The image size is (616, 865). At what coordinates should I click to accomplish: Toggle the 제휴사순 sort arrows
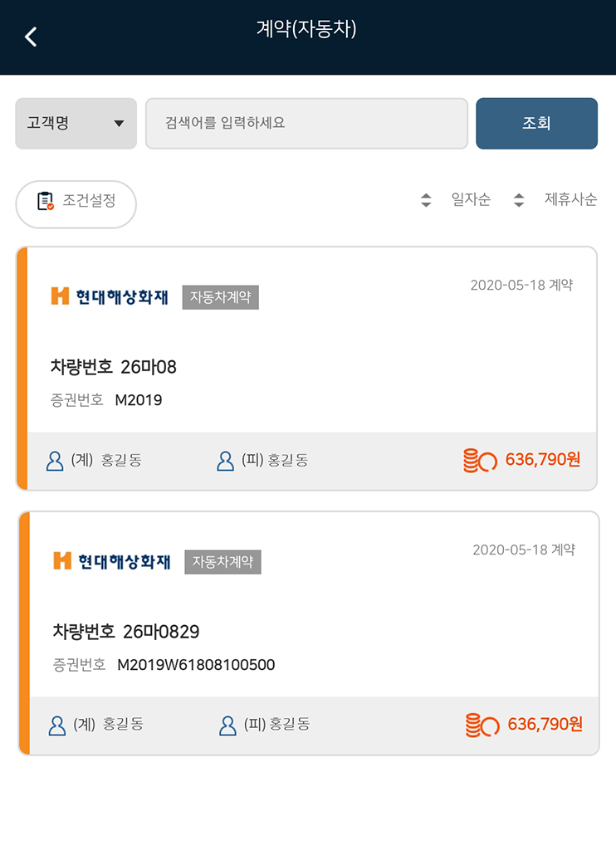518,200
